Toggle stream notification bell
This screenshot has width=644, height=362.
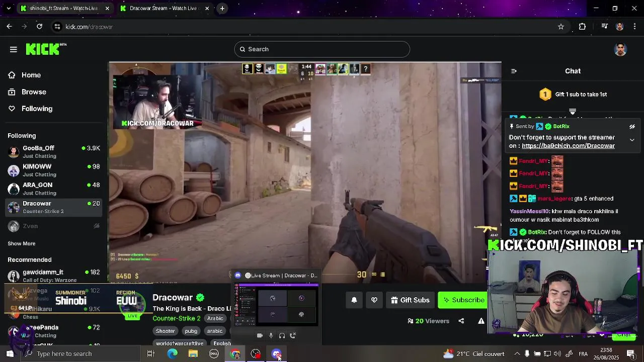click(354, 300)
